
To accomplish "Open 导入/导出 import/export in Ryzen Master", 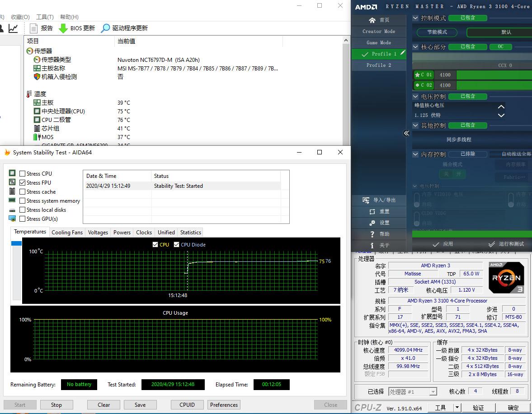I will tap(379, 200).
